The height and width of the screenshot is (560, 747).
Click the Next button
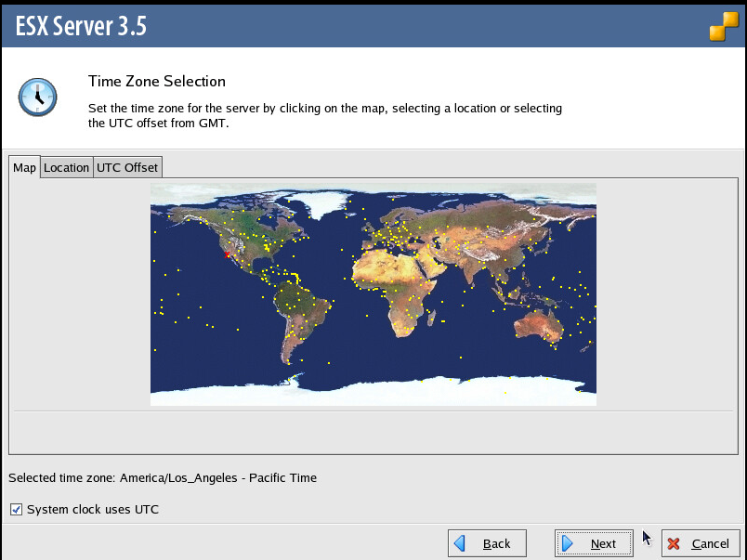tap(594, 543)
